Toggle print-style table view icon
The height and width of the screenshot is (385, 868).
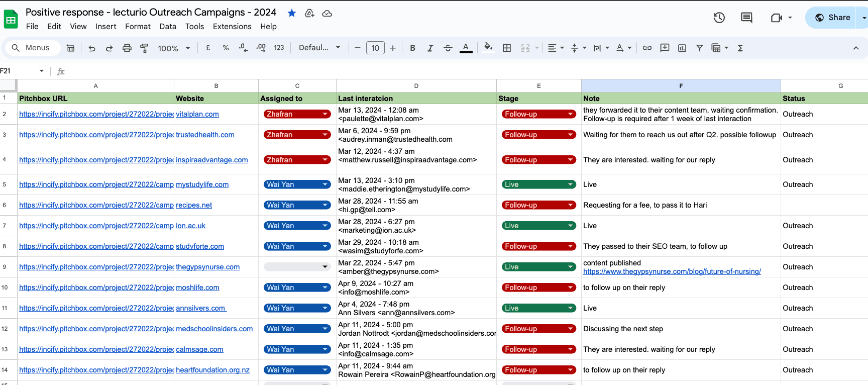pyautogui.click(x=71, y=48)
